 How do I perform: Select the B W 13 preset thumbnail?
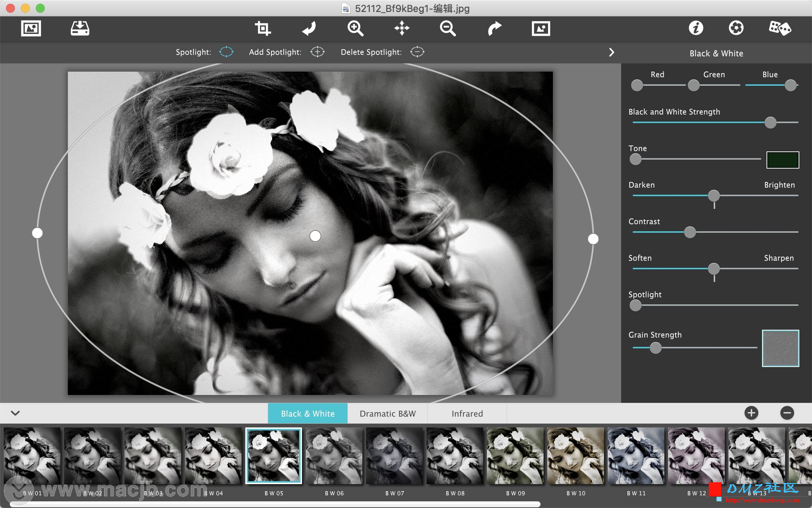pyautogui.click(x=757, y=456)
